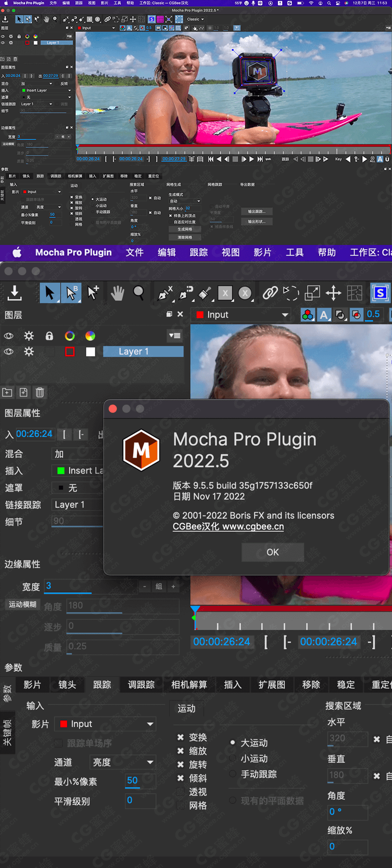
Task: Select the arrow tool marked B, enlarged toolbar
Action: (x=71, y=293)
